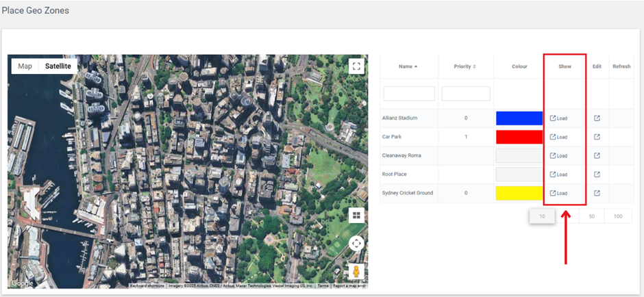Image resolution: width=644 pixels, height=297 pixels.
Task: Open the Keyboard shortcuts map link
Action: pos(147,286)
